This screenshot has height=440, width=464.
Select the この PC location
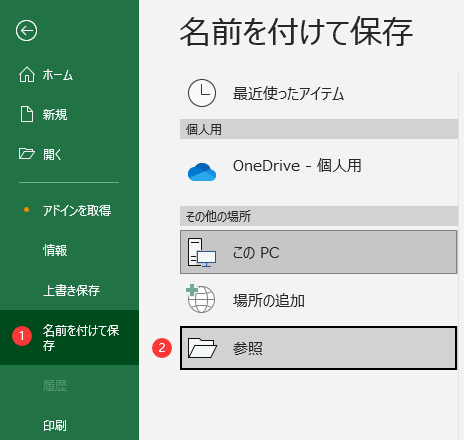tap(318, 252)
